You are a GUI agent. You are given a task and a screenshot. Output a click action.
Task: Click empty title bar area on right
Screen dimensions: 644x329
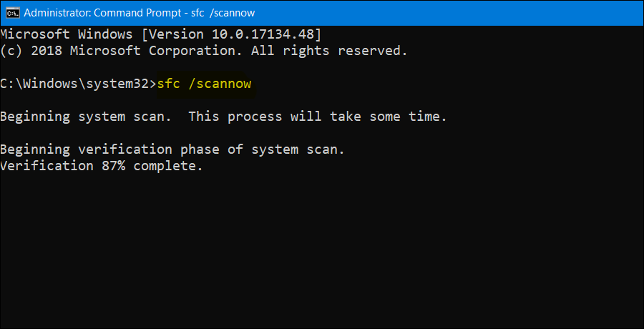465,13
